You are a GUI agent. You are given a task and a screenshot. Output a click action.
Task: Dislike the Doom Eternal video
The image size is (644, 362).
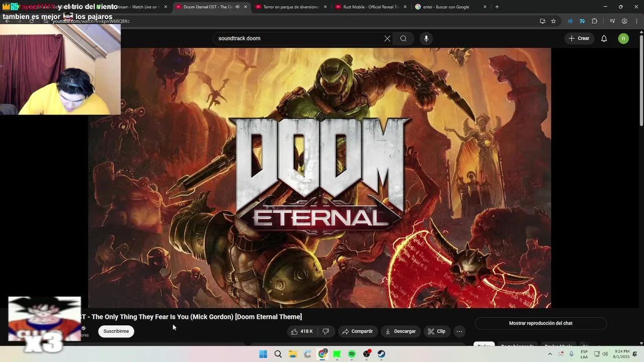(326, 331)
